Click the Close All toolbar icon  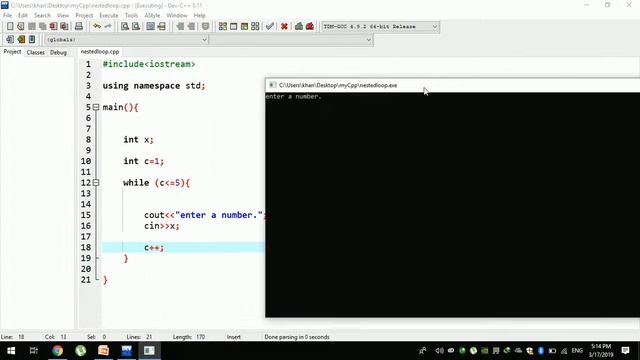(64, 27)
